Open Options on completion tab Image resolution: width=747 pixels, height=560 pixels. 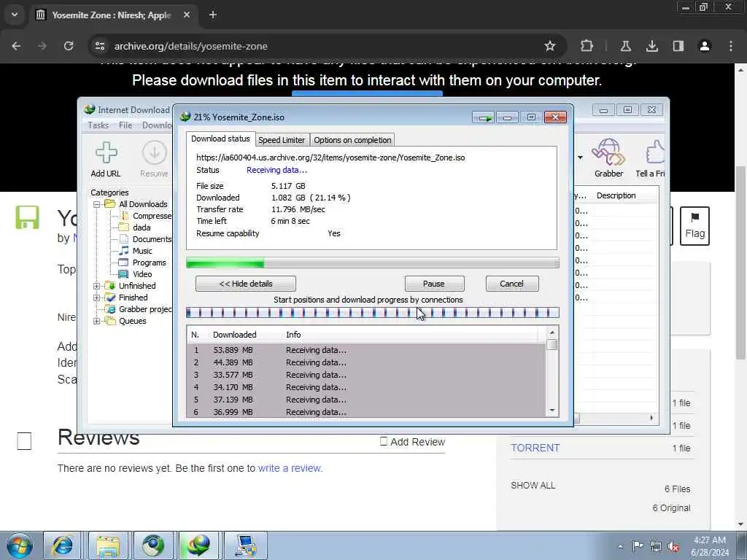(352, 140)
